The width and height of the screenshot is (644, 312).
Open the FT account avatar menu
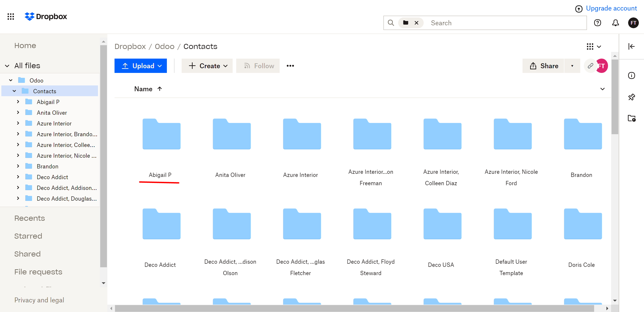coord(633,23)
